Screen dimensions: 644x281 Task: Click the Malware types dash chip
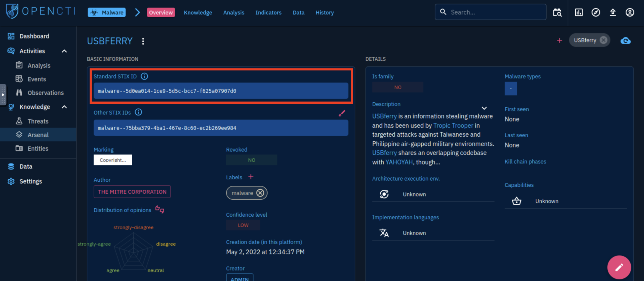511,89
